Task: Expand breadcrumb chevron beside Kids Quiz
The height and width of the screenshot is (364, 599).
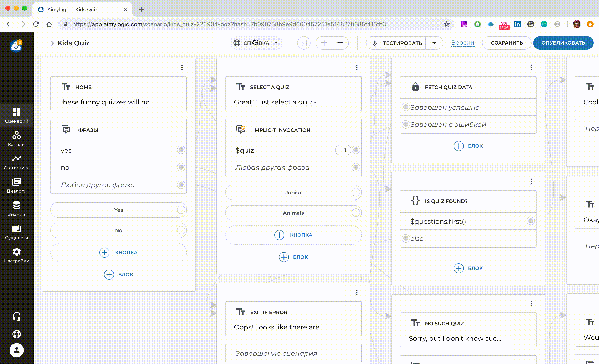Action: coord(52,43)
